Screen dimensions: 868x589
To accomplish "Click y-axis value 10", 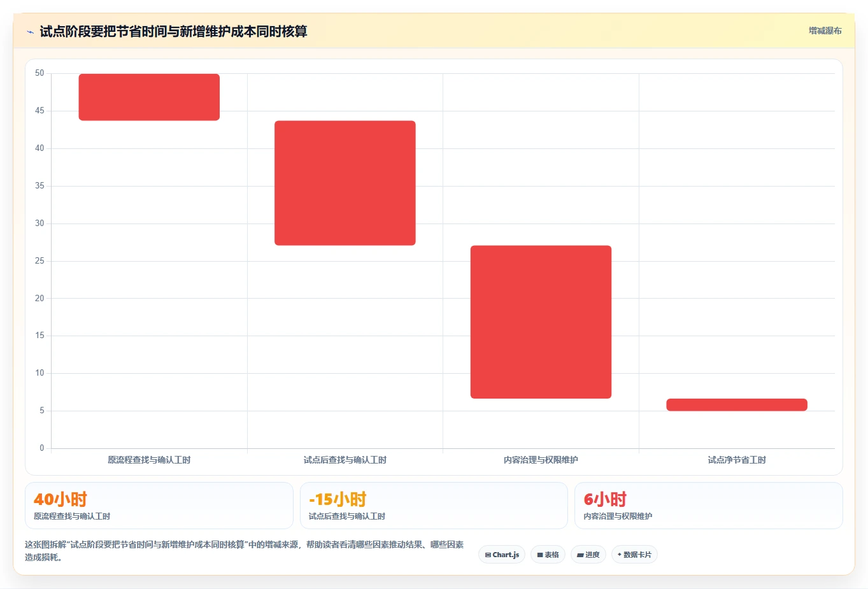I will click(39, 373).
